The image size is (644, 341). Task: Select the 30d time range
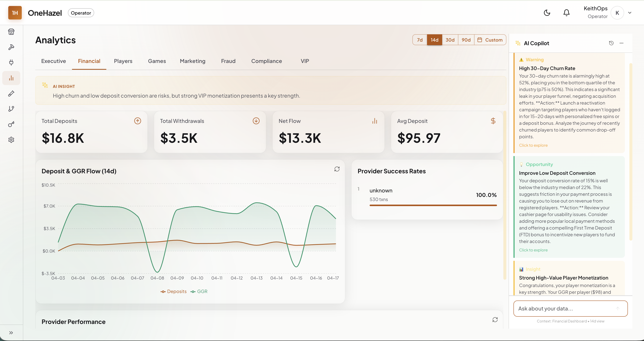450,40
